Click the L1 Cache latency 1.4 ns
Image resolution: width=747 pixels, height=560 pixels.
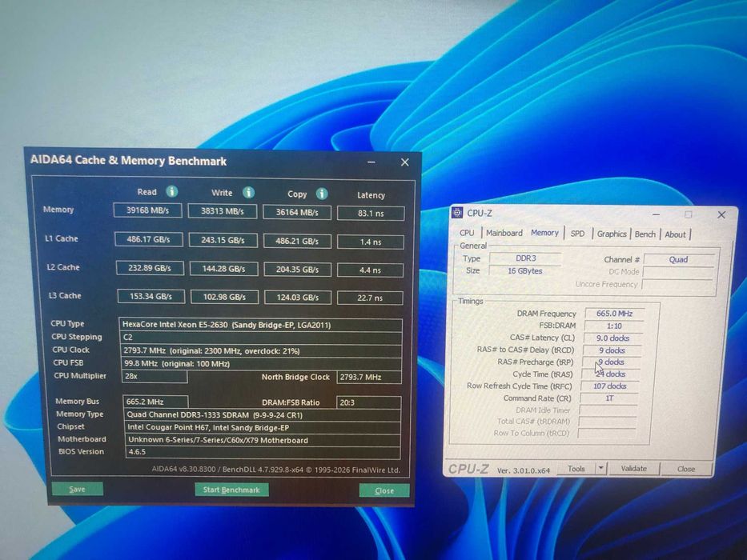click(x=371, y=242)
